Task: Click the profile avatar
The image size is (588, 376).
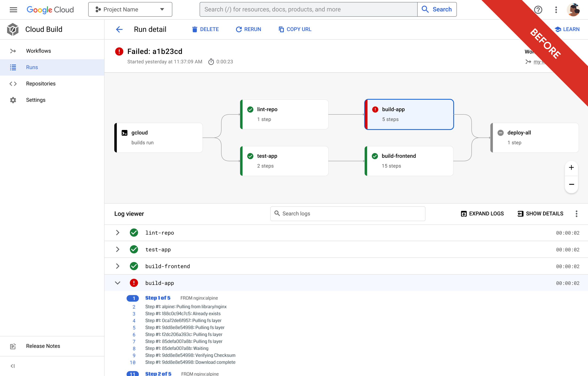Action: pyautogui.click(x=574, y=9)
